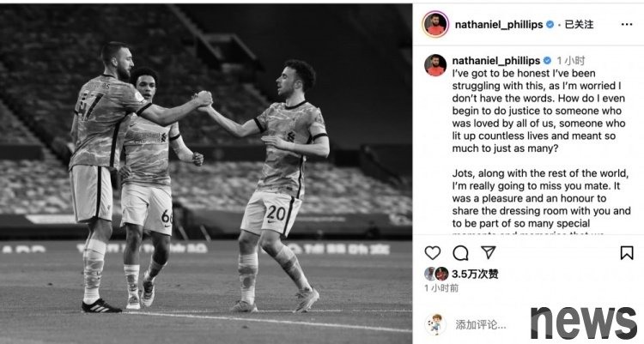Click the header verified badge
This screenshot has height=344, width=644.
550,25
